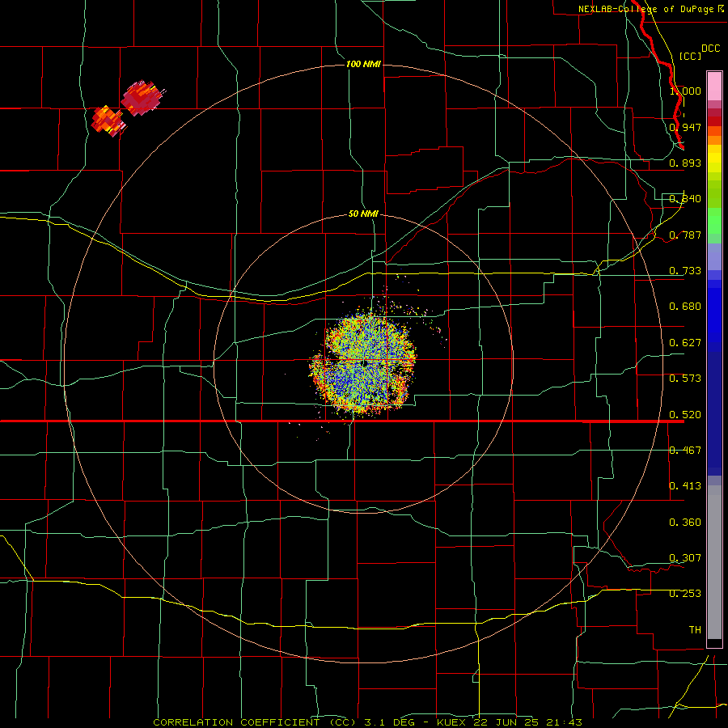The width and height of the screenshot is (728, 728).
Task: Click the 0.413 value on the color scale
Action: [685, 486]
